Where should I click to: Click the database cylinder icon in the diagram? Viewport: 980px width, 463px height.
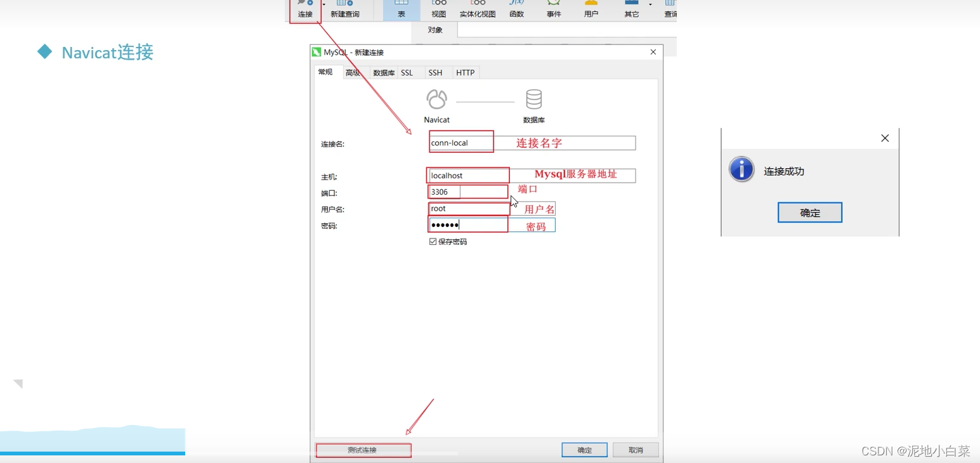[534, 100]
